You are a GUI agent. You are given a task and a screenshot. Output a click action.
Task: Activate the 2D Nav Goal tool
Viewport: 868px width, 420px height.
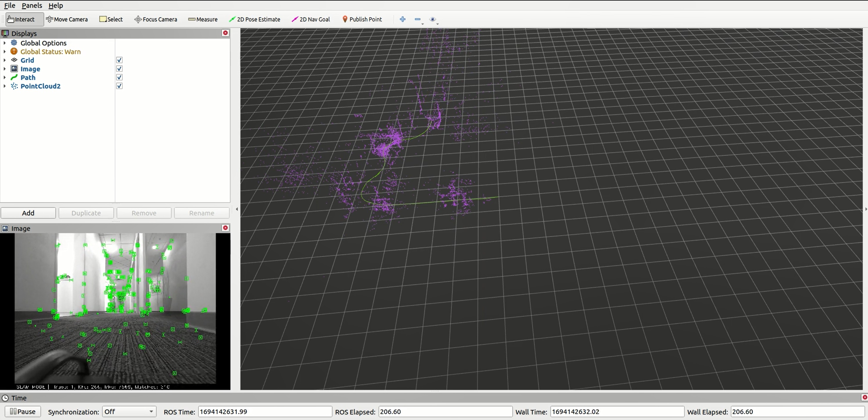tap(311, 19)
